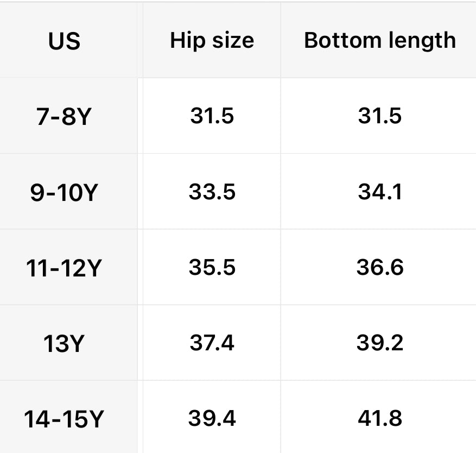Image resolution: width=476 pixels, height=453 pixels.
Task: Click bottom length value 36.6
Action: coord(380,267)
